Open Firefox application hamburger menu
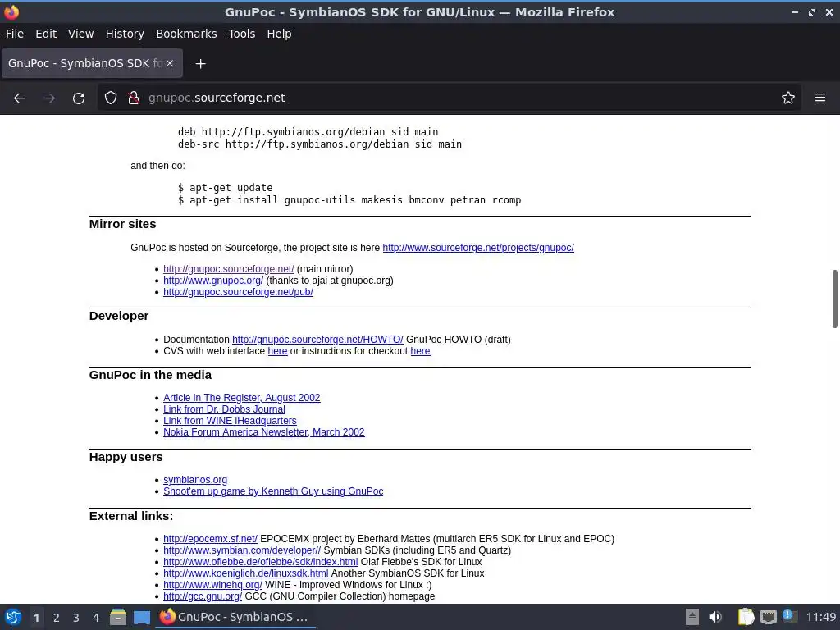 [x=820, y=98]
